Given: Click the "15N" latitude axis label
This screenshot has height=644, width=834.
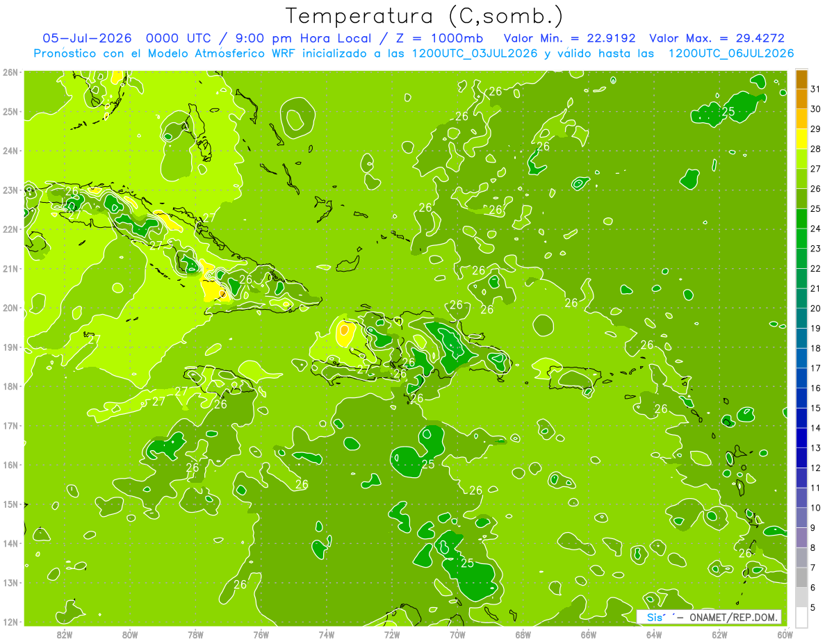Looking at the screenshot, I should (10, 504).
